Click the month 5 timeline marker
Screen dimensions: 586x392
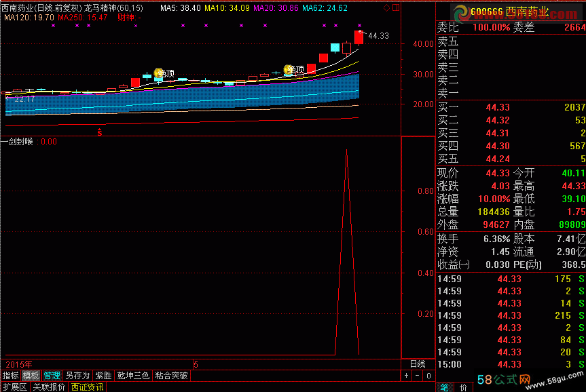(x=196, y=365)
